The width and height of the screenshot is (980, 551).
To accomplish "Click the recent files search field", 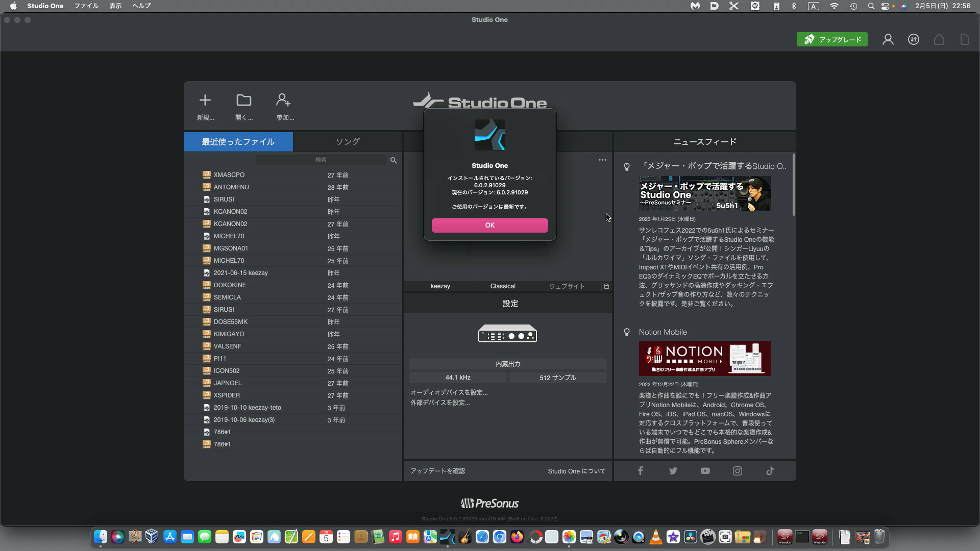I will point(321,160).
